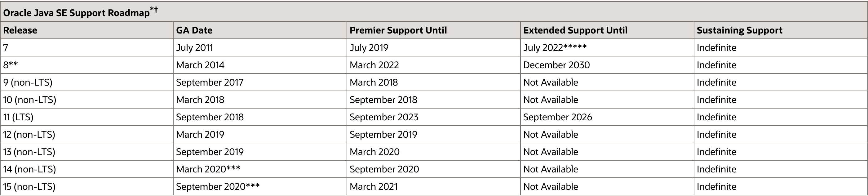Image resolution: width=868 pixels, height=196 pixels.
Task: Click the Premier Support Until column header
Action: point(398,30)
